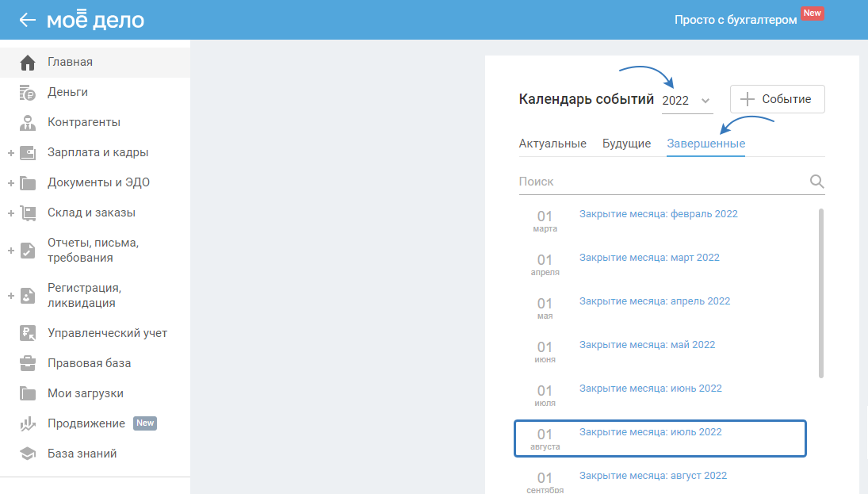This screenshot has height=494, width=868.
Task: Open Главная in the sidebar
Action: click(95, 62)
